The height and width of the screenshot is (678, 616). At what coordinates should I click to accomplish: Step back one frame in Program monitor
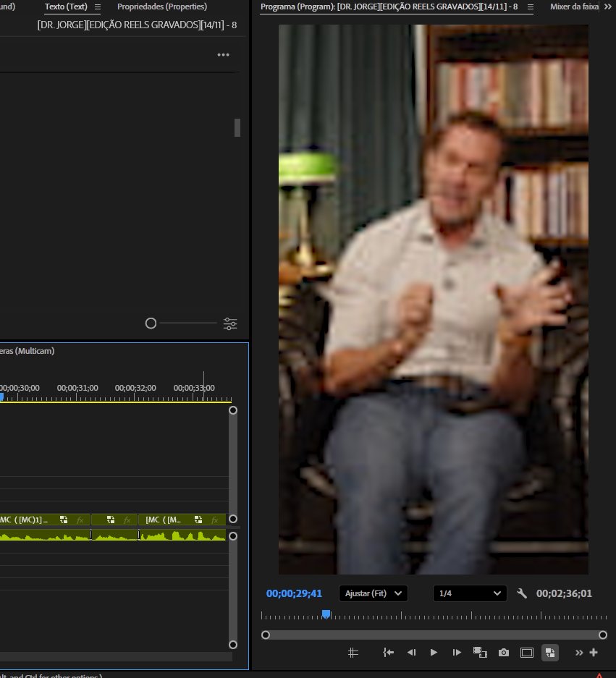point(411,653)
